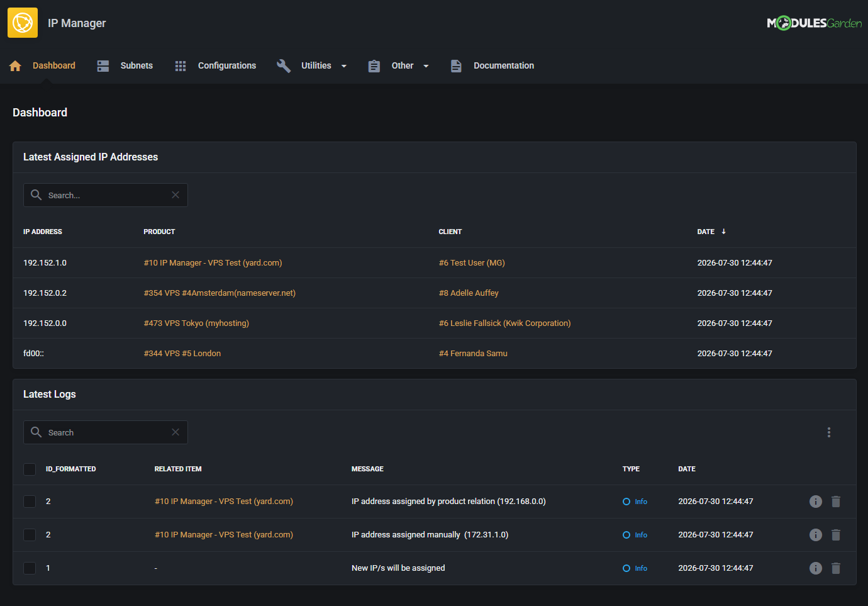Image resolution: width=868 pixels, height=606 pixels.
Task: Click the DATE sort arrow icon
Action: tap(724, 232)
